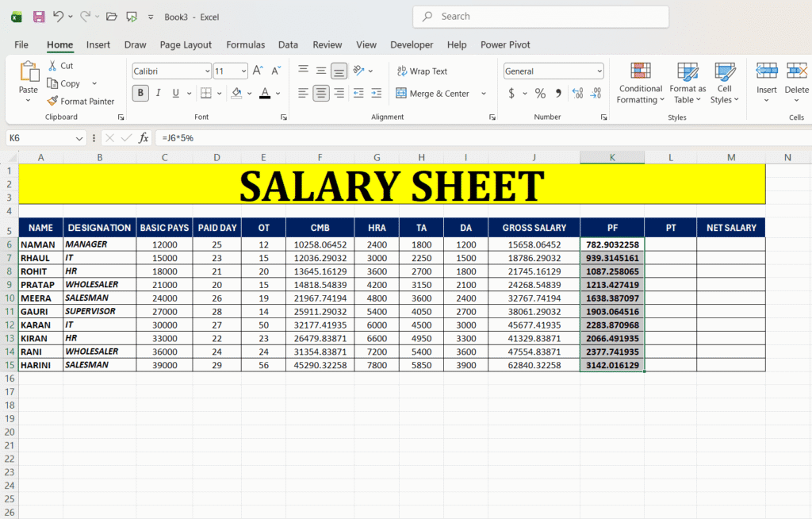This screenshot has width=812, height=519.
Task: Apply accounting dollar number format
Action: coord(511,94)
